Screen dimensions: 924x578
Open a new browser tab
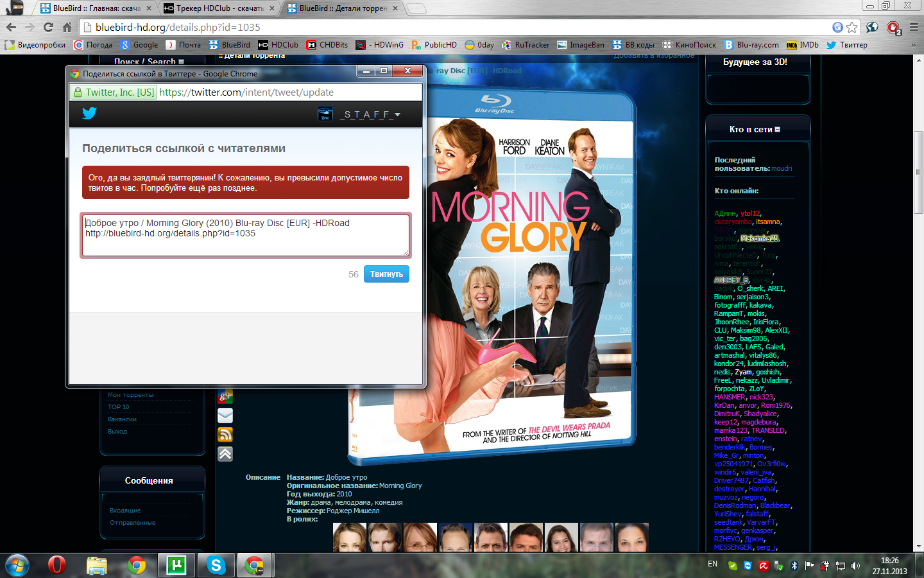(416, 8)
